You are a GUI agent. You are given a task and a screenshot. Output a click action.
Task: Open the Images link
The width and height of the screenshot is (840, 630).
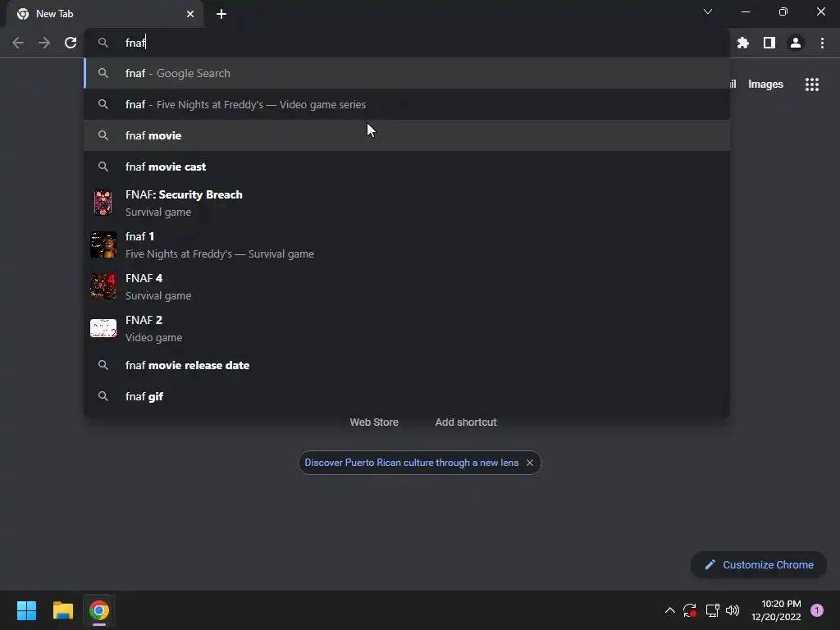(765, 84)
